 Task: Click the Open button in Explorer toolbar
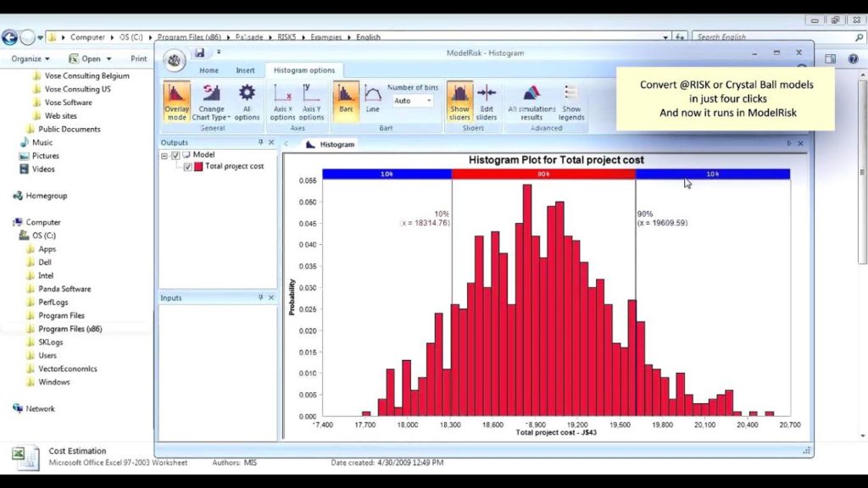[x=92, y=58]
